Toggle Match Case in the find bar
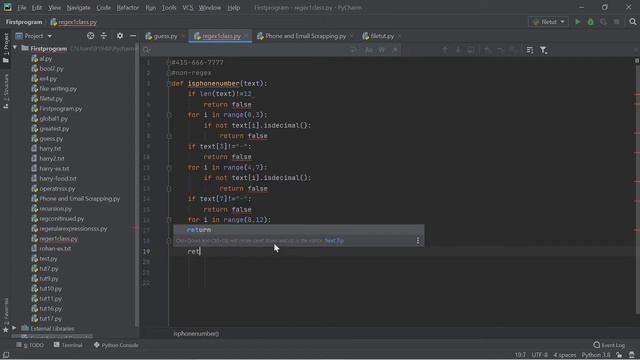The height and width of the screenshot is (360, 640). [369, 50]
